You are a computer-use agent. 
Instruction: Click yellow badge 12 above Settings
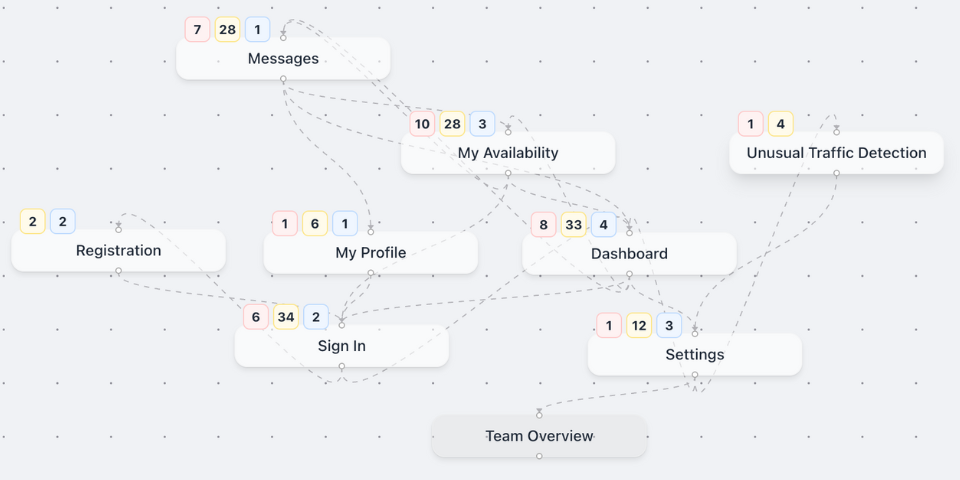(639, 326)
